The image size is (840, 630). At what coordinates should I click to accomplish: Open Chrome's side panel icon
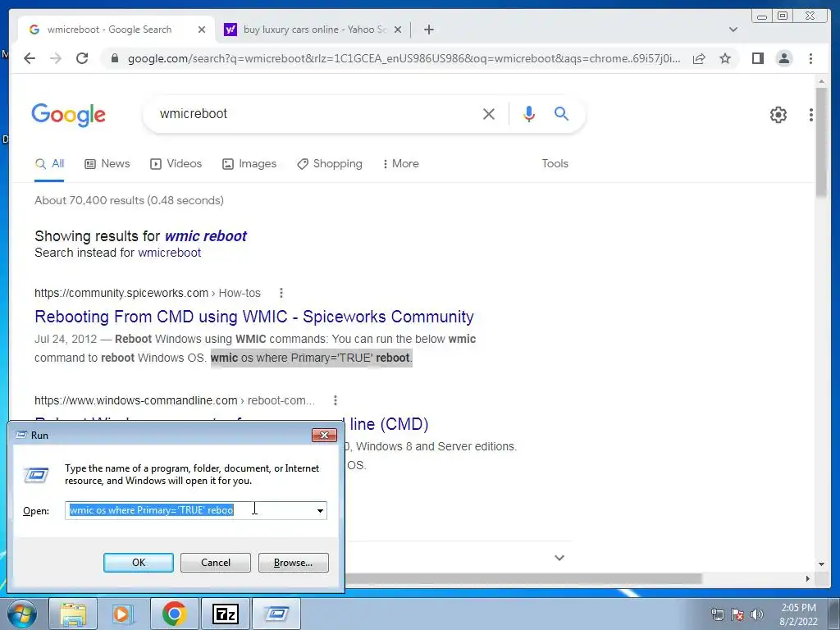[x=757, y=58]
